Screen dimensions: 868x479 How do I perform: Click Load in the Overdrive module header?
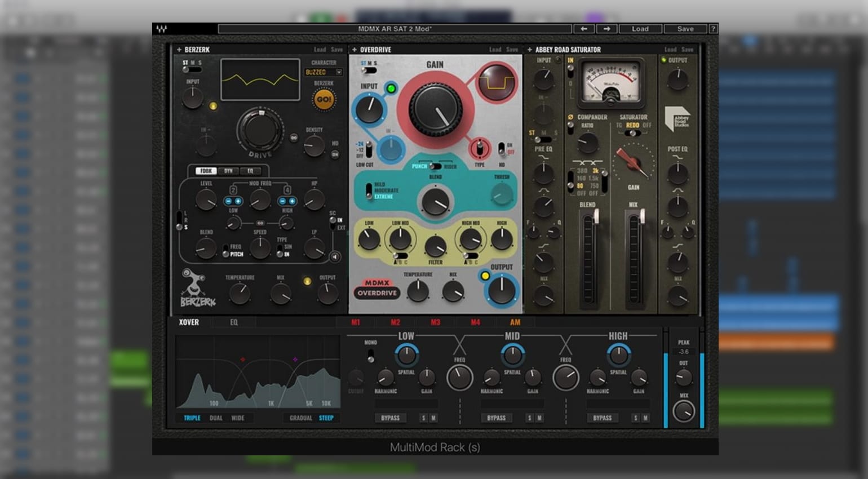coord(495,50)
